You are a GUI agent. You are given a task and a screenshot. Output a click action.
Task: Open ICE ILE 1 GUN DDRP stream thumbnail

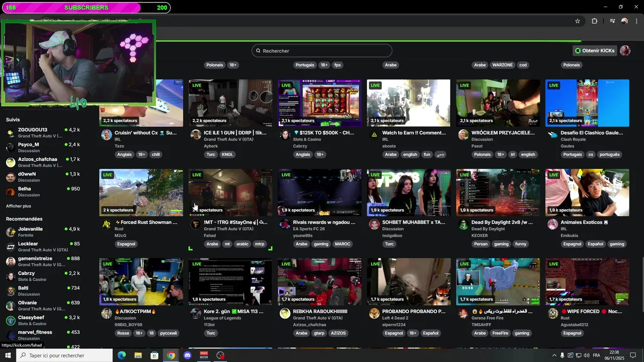[230, 103]
